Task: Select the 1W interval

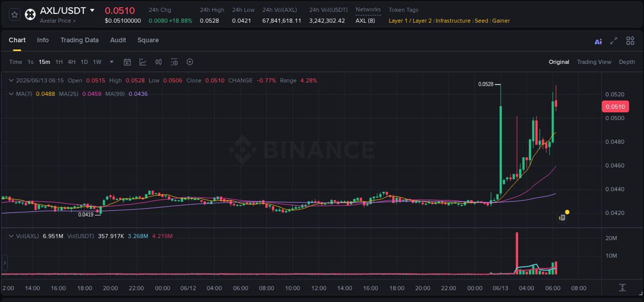Action: (97, 62)
